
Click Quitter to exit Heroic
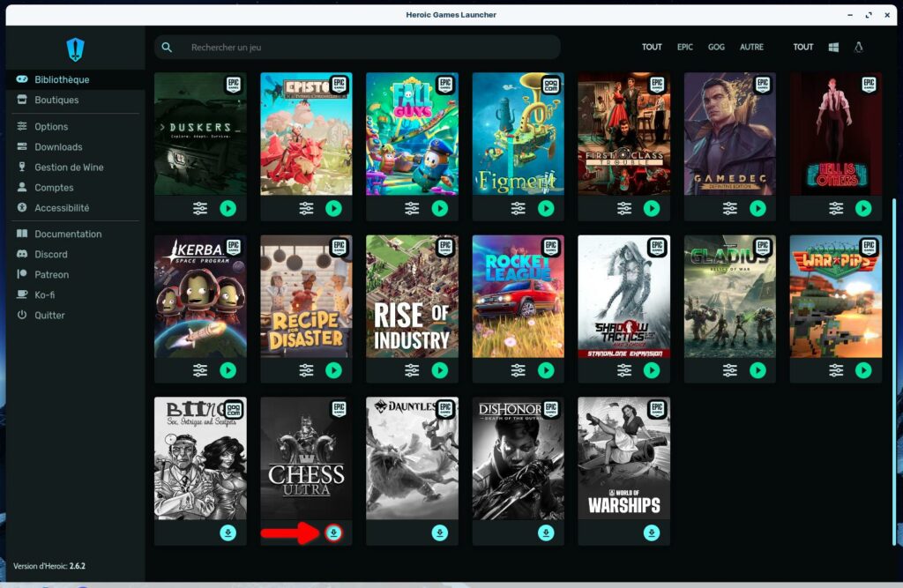pos(49,315)
